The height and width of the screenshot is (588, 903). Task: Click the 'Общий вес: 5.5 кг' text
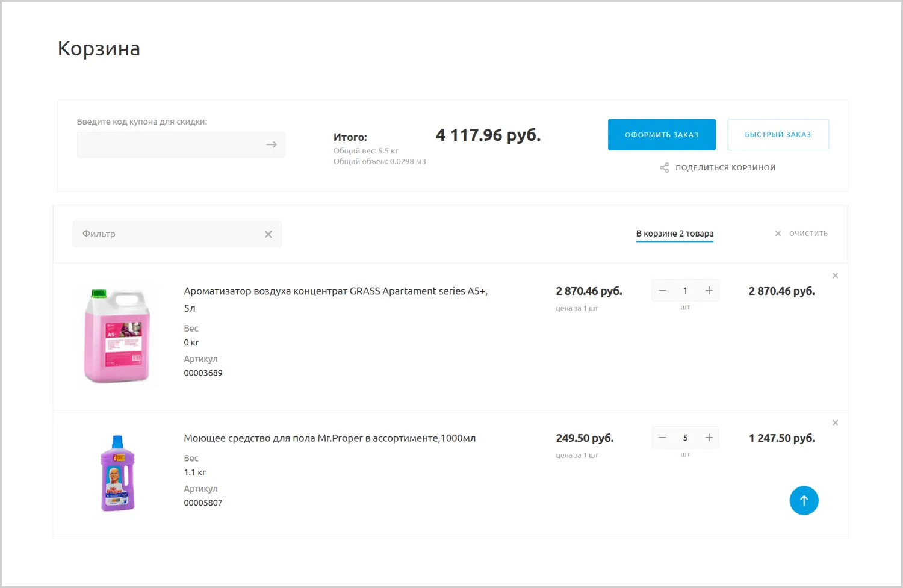pyautogui.click(x=365, y=151)
